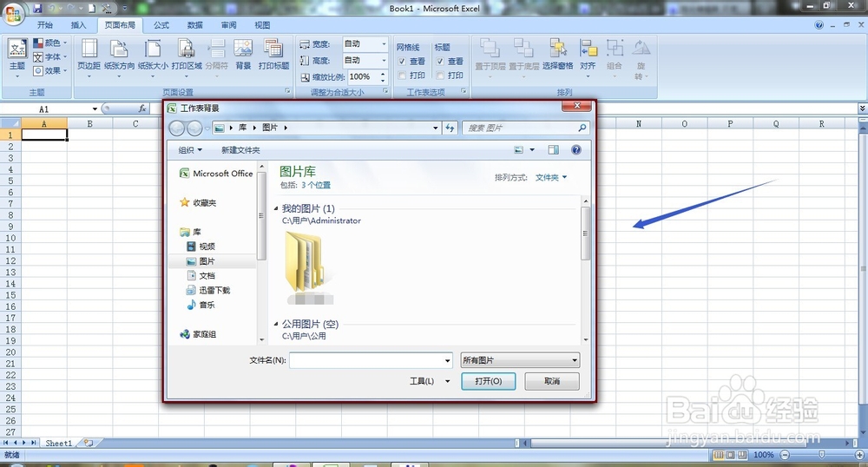The height and width of the screenshot is (467, 868).
Task: Open the Tools (工具) dropdown
Action: coord(430,381)
